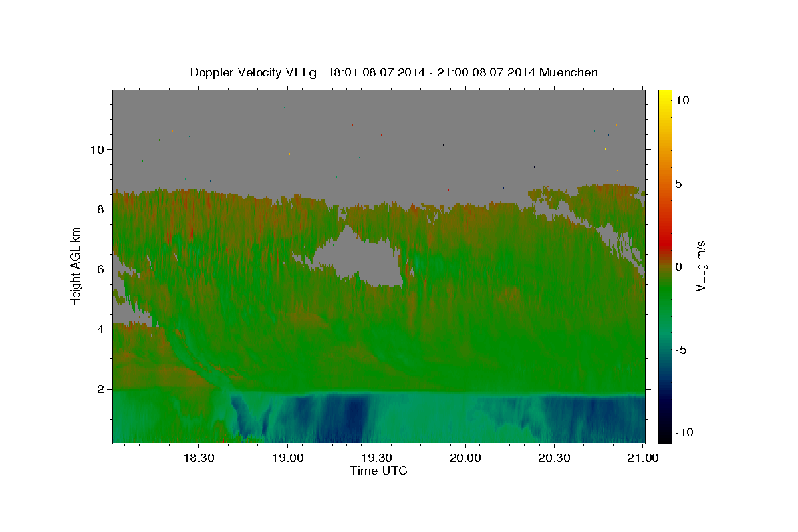Click the colorbar label '-10'
This screenshot has width=798, height=532.
(684, 432)
